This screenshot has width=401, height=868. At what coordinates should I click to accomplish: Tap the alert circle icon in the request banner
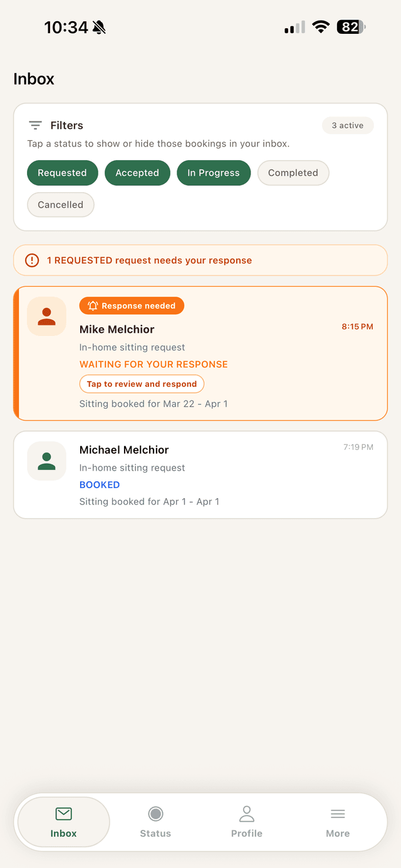[32, 260]
